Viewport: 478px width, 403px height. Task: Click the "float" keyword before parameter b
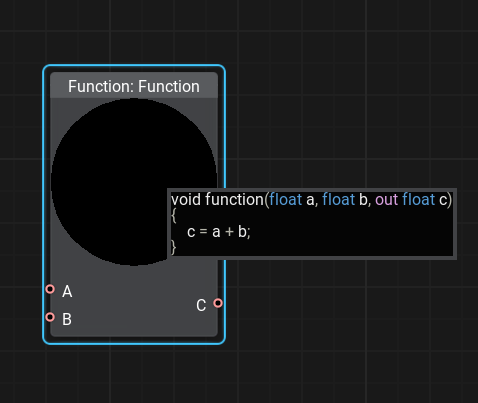pos(338,200)
